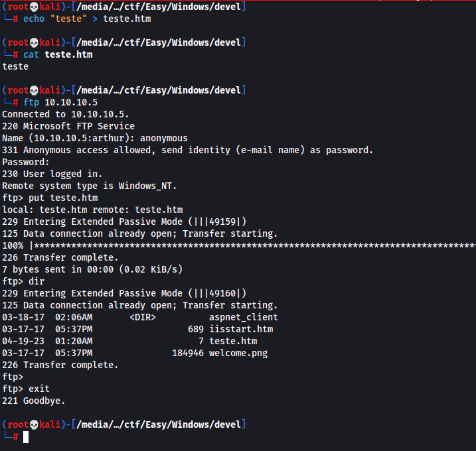Click the 221 Goodbye. message

(x=34, y=401)
